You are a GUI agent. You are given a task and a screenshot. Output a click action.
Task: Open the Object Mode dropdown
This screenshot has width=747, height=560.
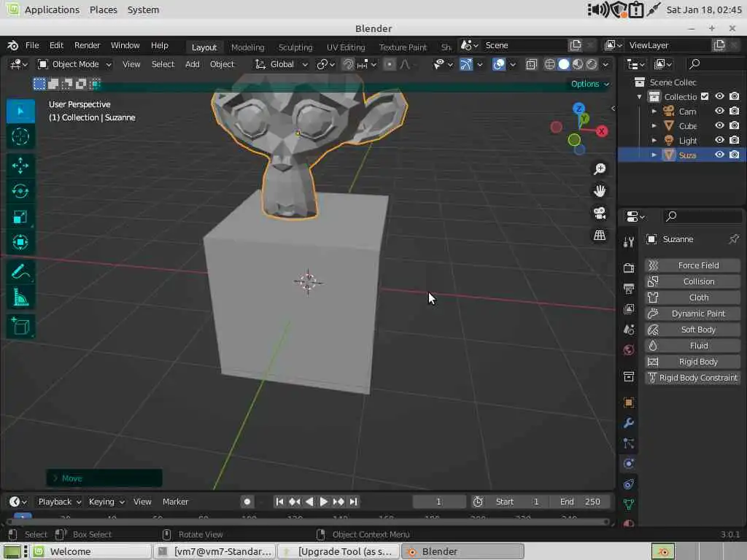[x=75, y=64]
